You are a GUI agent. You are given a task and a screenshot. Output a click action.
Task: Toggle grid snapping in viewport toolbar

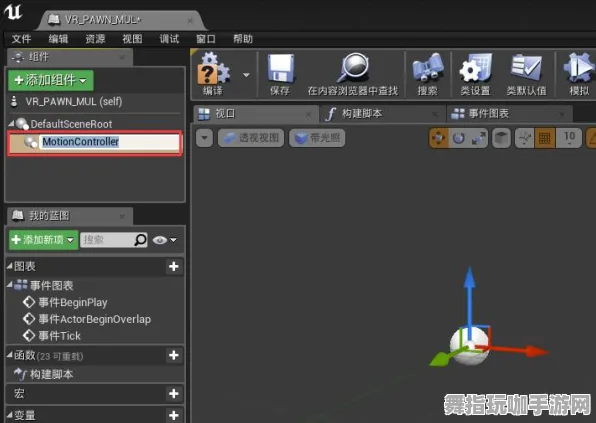545,138
